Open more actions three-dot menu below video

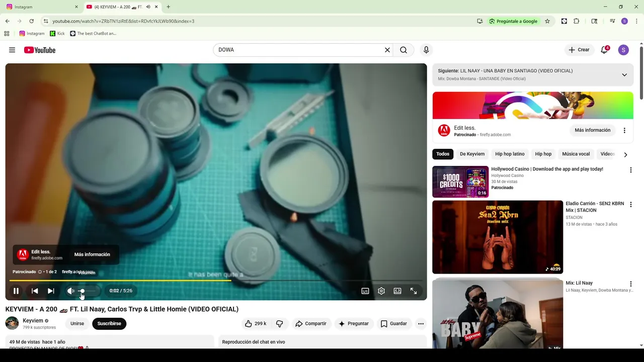point(421,324)
